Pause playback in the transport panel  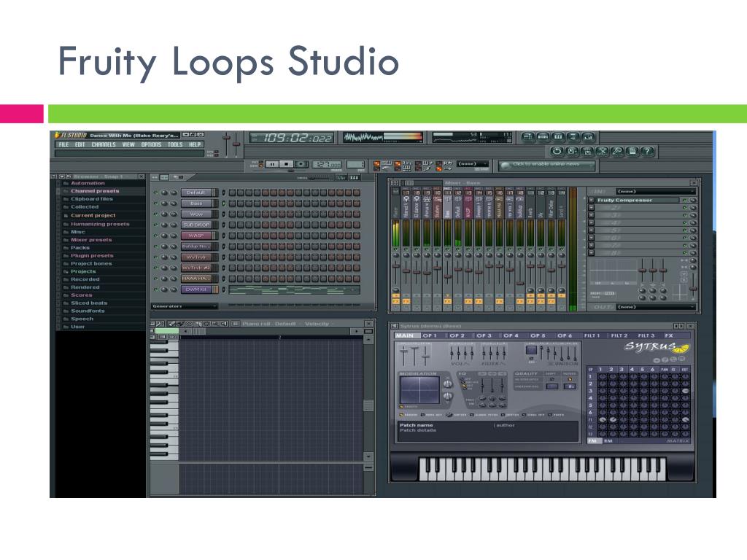272,164
